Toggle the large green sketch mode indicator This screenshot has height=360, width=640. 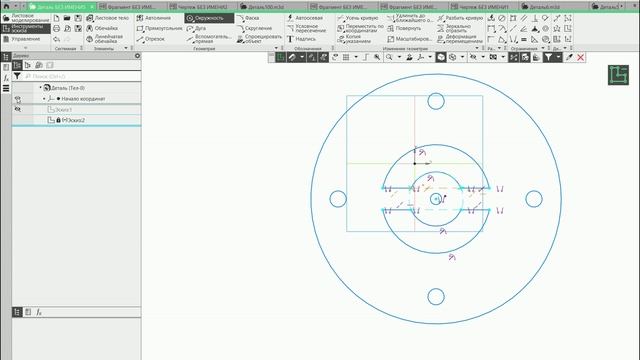point(618,75)
